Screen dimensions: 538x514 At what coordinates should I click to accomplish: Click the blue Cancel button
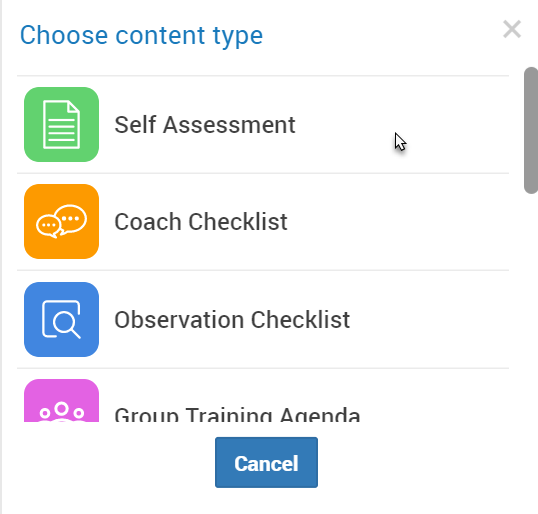[266, 463]
